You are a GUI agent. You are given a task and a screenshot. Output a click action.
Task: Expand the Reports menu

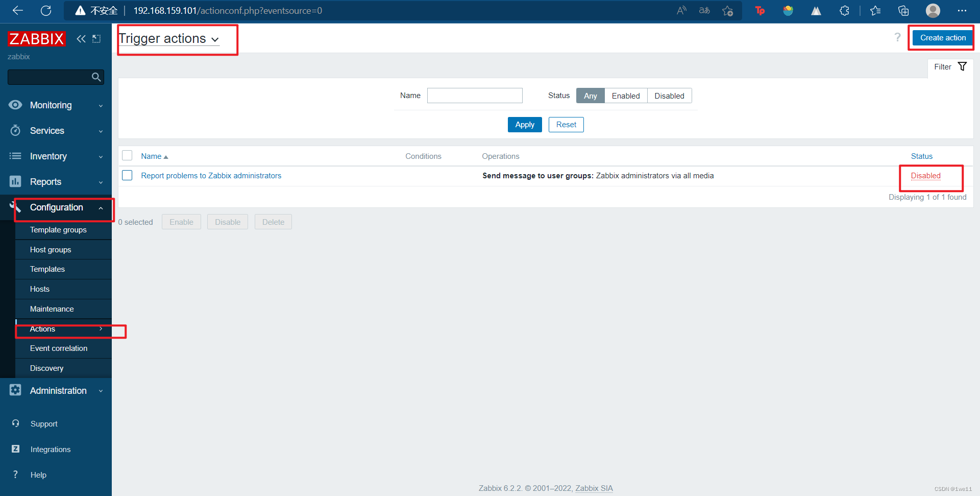point(56,182)
